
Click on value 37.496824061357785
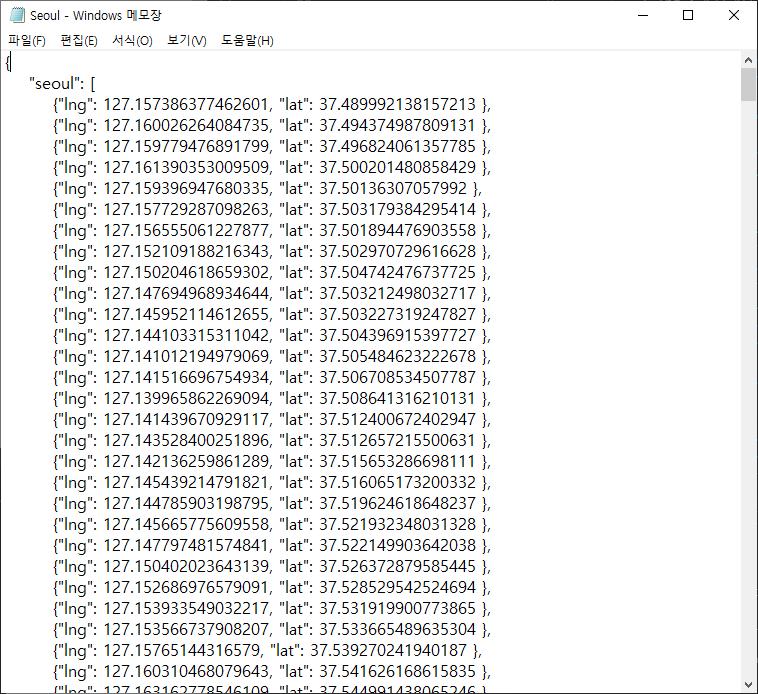(397, 146)
